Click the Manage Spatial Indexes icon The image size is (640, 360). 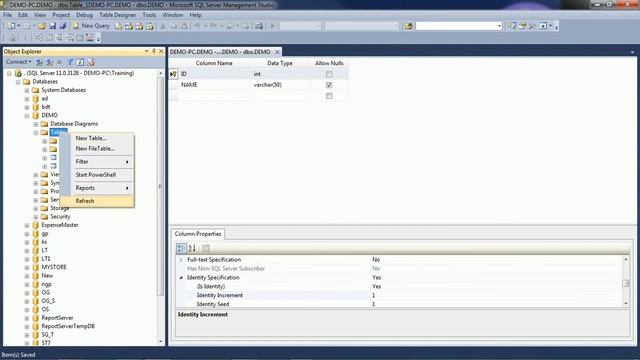pos(90,38)
